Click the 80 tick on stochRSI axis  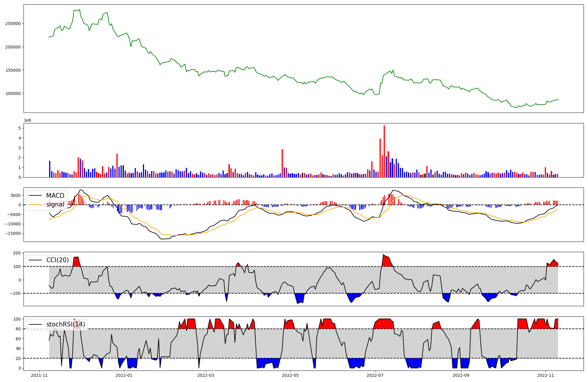[18, 329]
